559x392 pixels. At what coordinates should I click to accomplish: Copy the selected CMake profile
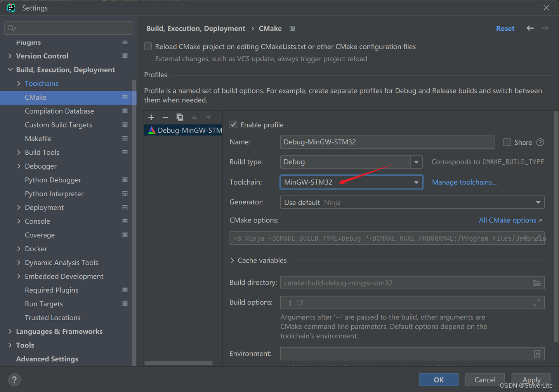[x=180, y=117]
